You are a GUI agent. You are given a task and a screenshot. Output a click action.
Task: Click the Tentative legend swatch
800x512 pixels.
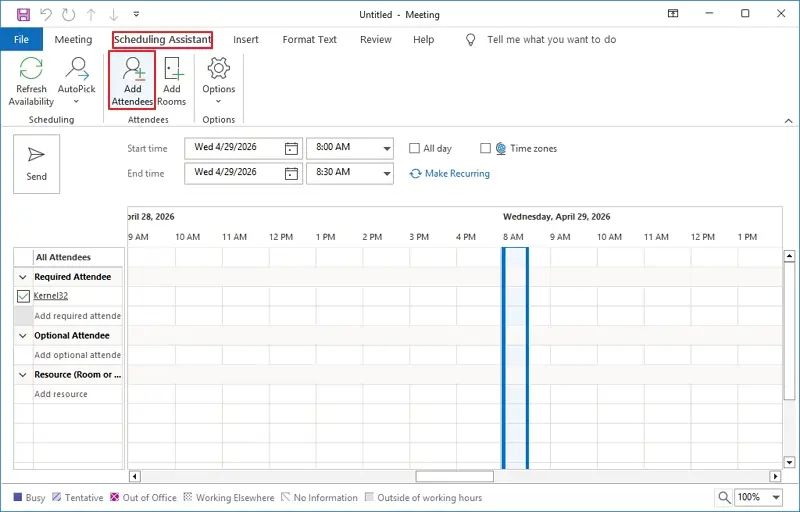point(57,497)
